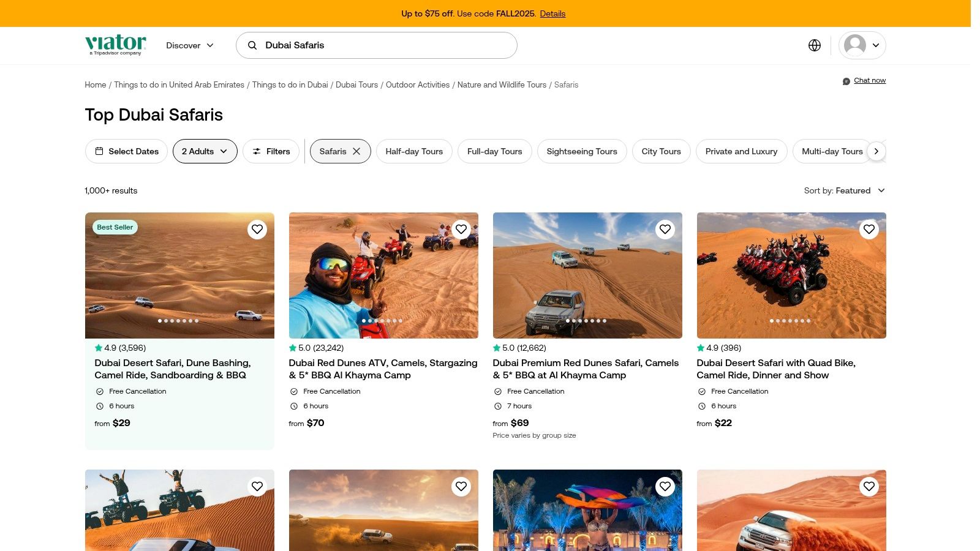Image resolution: width=980 pixels, height=551 pixels.
Task: Open the FALL2025 promo Details link
Action: (x=552, y=13)
